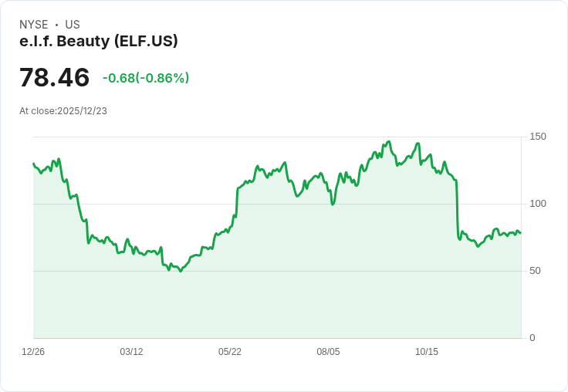Viewport: 568px width, 392px height.
Task: Click the 78.46 current price
Action: pyautogui.click(x=54, y=77)
